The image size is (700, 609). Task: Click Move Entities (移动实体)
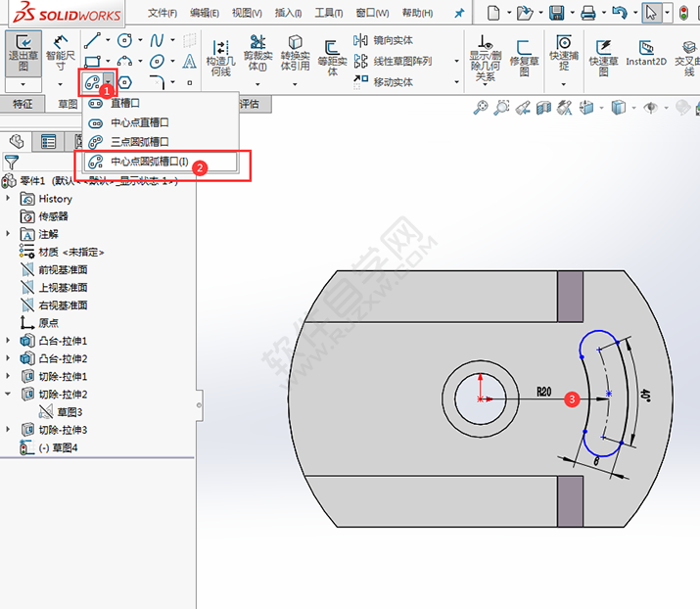tap(383, 81)
